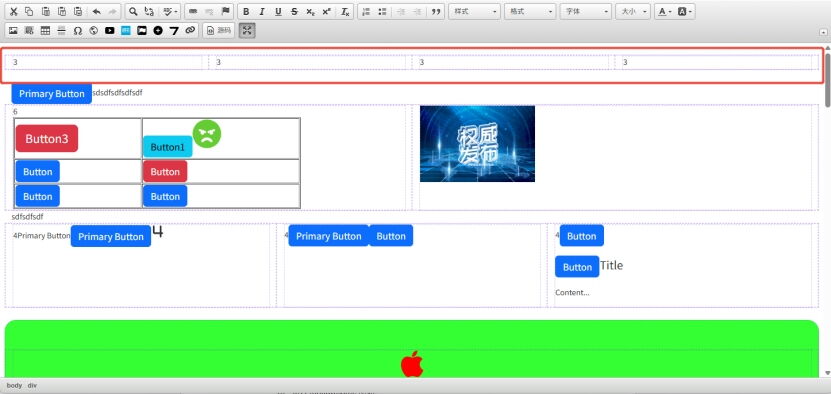Insert a special character with Omega icon
831x394 pixels.
pos(77,31)
